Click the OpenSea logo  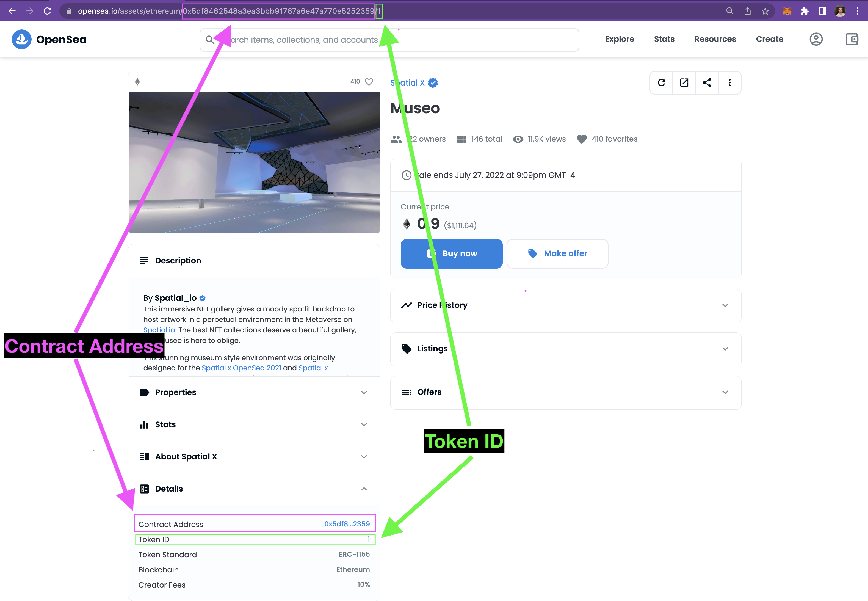click(x=49, y=39)
